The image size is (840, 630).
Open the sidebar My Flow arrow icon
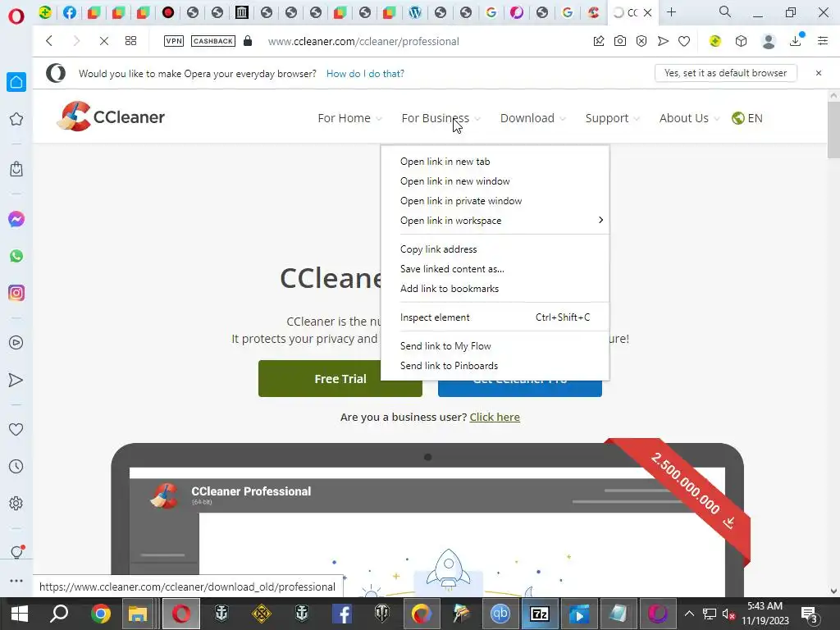(16, 380)
